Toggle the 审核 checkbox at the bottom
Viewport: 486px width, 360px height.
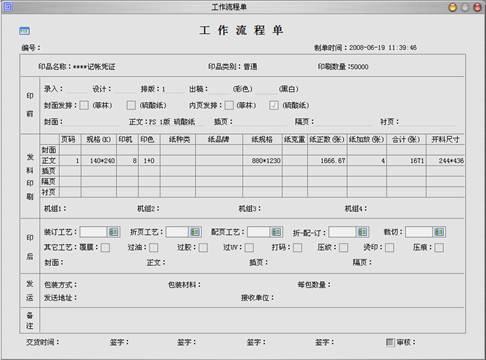tap(390, 342)
